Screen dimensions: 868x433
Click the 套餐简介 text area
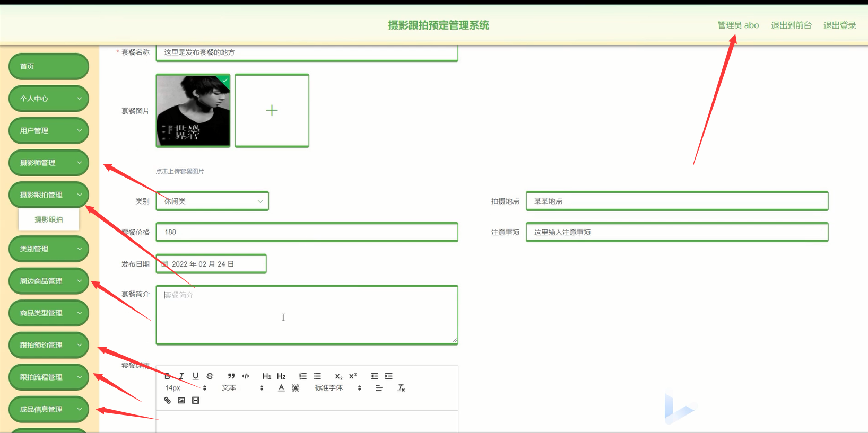tap(307, 315)
